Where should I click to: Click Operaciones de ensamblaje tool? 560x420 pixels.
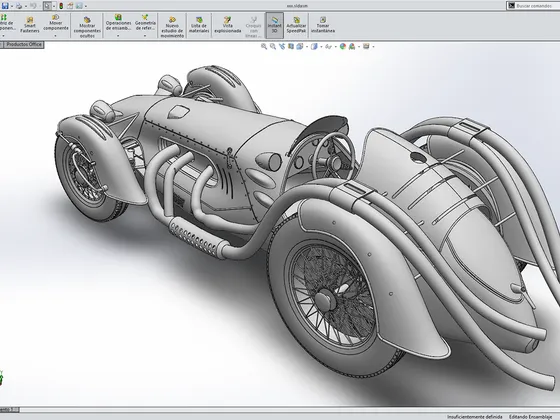pos(118,22)
